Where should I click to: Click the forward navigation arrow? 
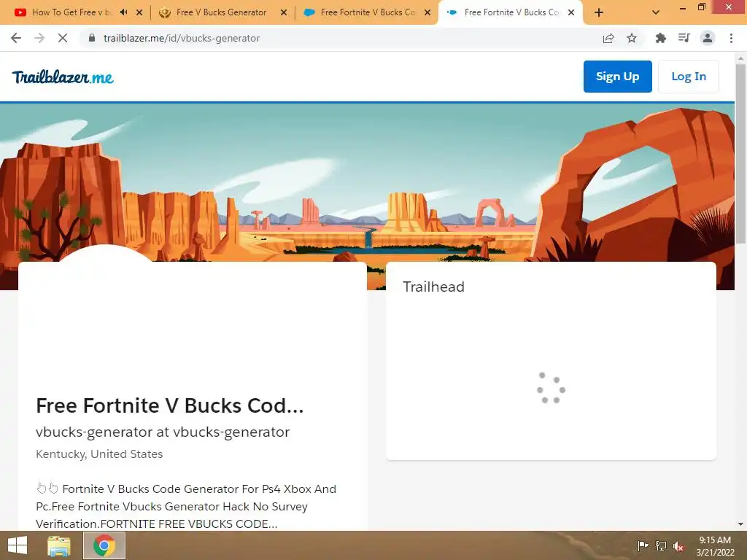[39, 38]
